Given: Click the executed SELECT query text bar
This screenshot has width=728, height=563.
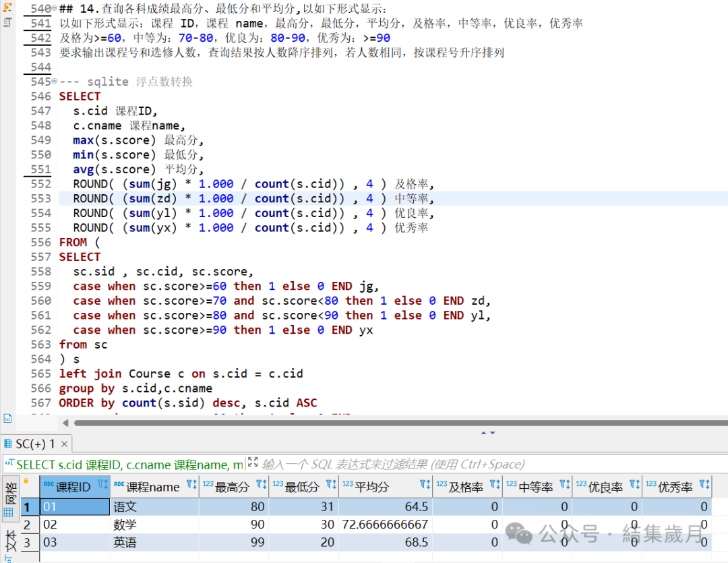Looking at the screenshot, I should click(x=129, y=465).
